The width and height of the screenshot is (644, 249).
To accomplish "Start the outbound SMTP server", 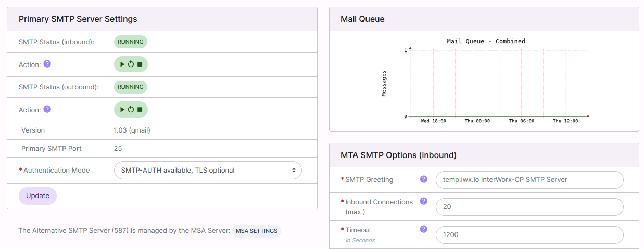I will tap(122, 110).
